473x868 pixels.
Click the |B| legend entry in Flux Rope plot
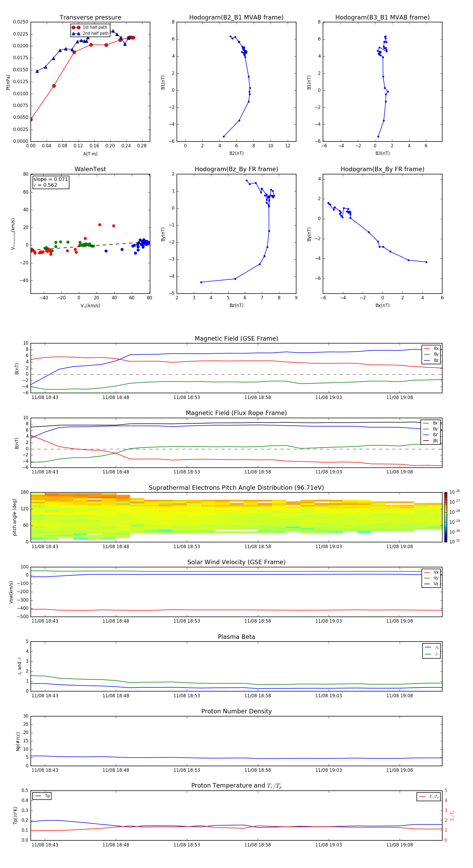click(431, 441)
